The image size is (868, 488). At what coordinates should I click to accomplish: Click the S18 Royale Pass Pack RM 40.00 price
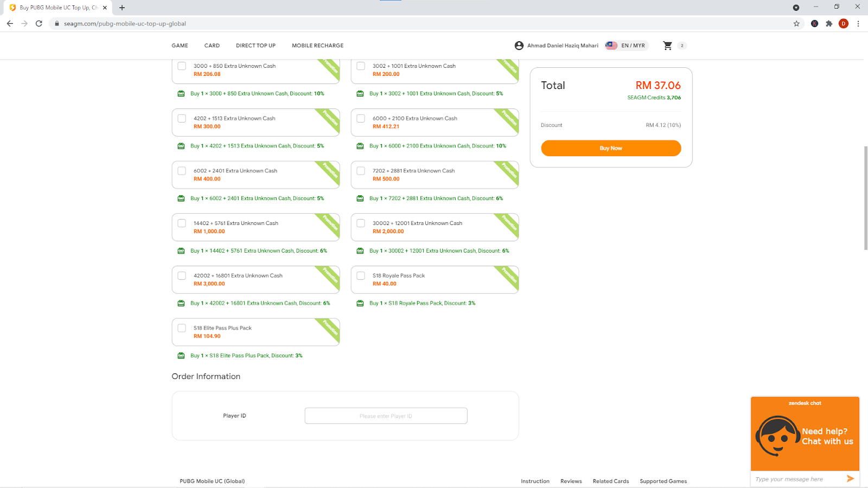coord(385,284)
